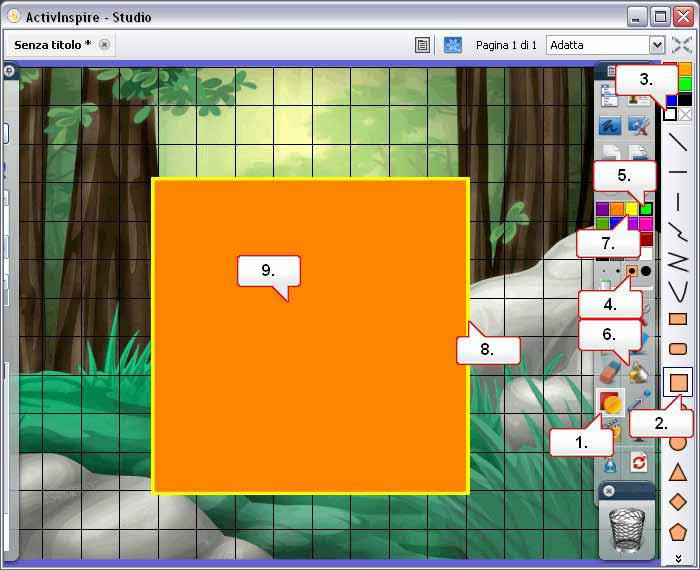Select the Fill paint bucket tool
The width and height of the screenshot is (700, 570).
point(639,373)
